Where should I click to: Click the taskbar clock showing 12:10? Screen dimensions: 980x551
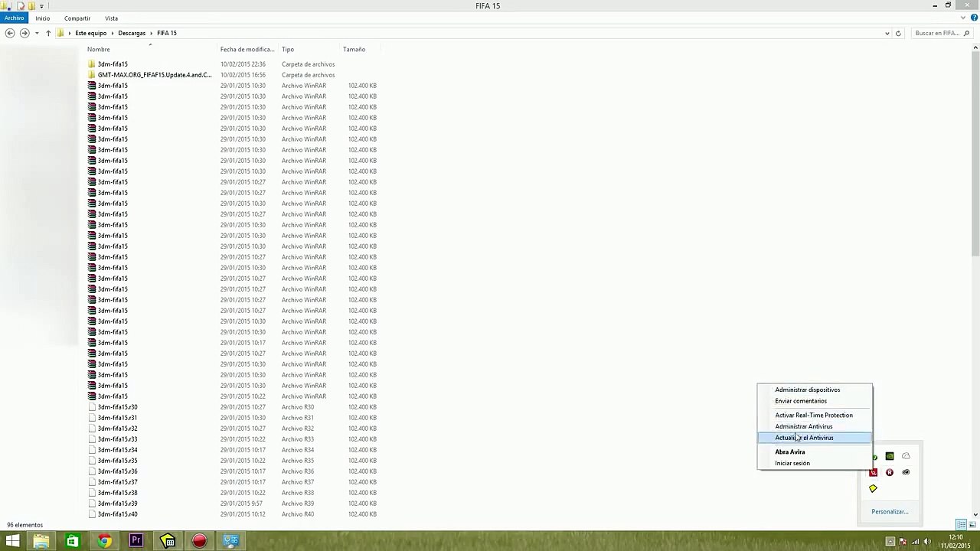click(x=955, y=542)
